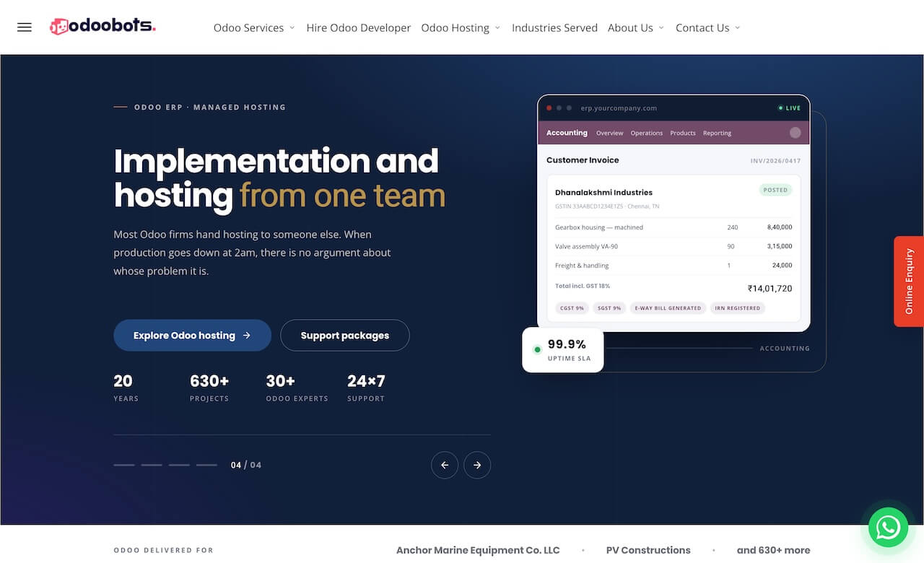Click the 20 Years stat
Screen dimensions: 924x563
(x=126, y=388)
